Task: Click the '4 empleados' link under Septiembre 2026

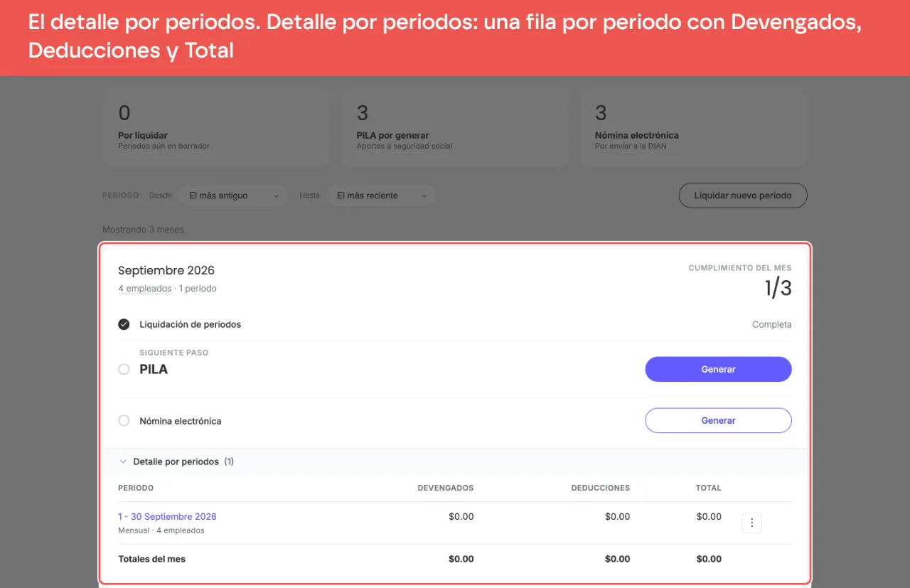Action: coord(144,289)
